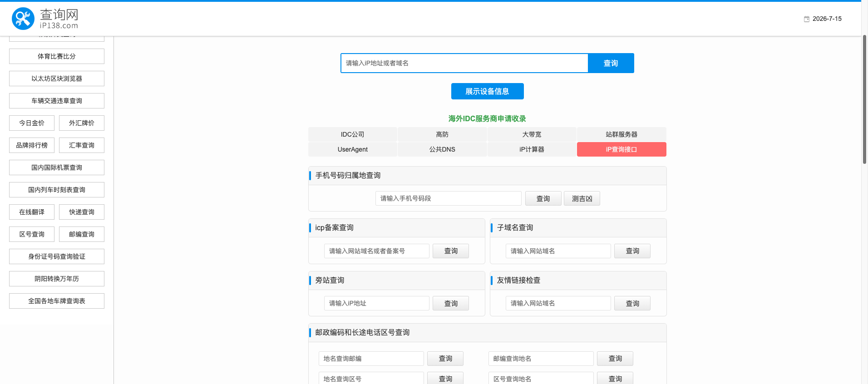868x384 pixels.
Task: Focus the 旁站查询 IP地址 input field
Action: [x=377, y=303]
